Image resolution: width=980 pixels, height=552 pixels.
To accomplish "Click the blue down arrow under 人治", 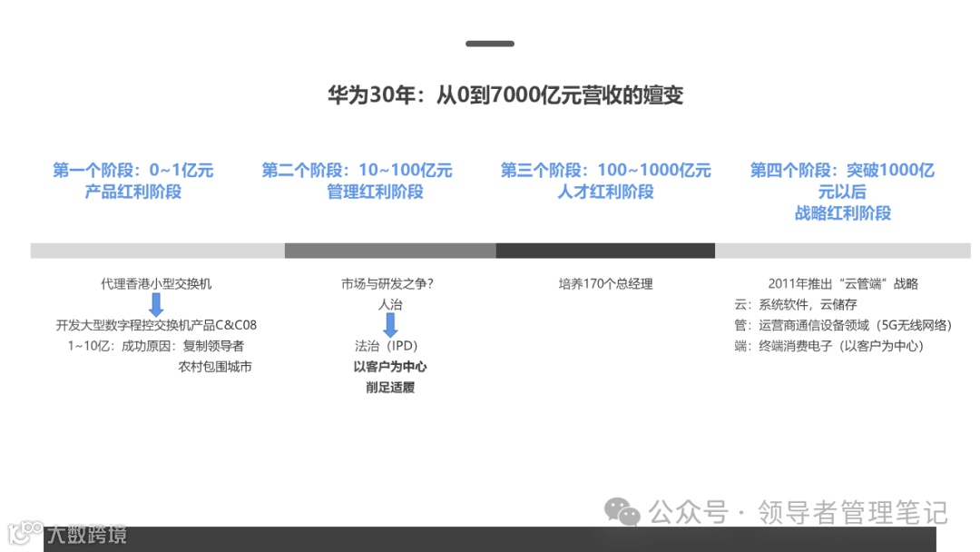I will [x=390, y=325].
